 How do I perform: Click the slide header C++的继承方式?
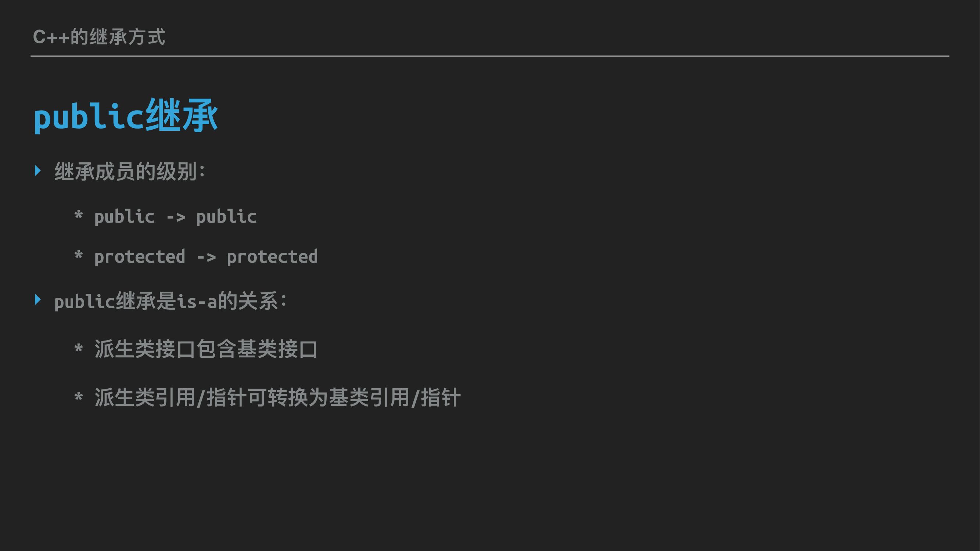point(99,37)
